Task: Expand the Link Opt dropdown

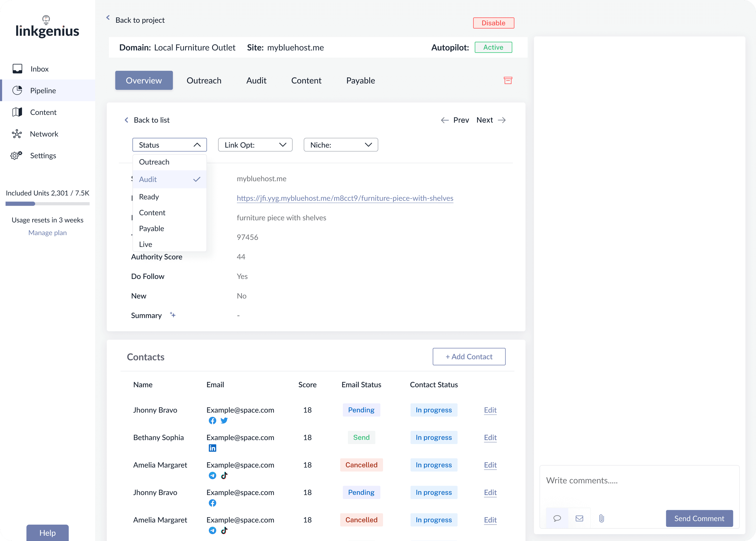Action: click(255, 144)
